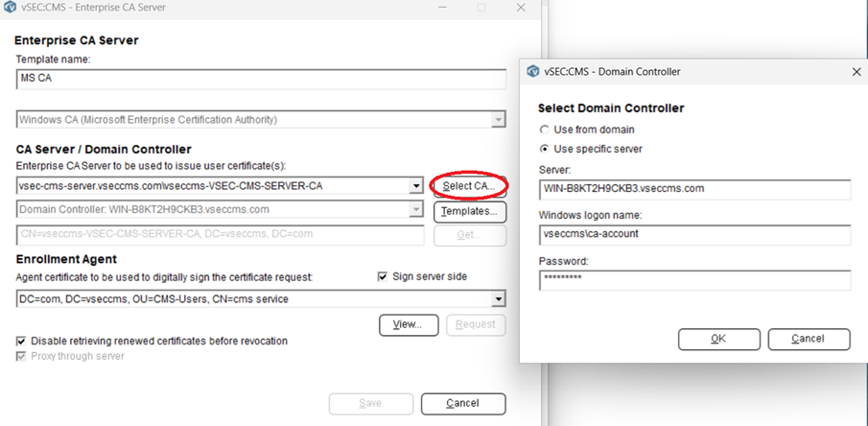
Task: Click the vSEC:CMS icon in Domain Controller title bar
Action: click(532, 71)
